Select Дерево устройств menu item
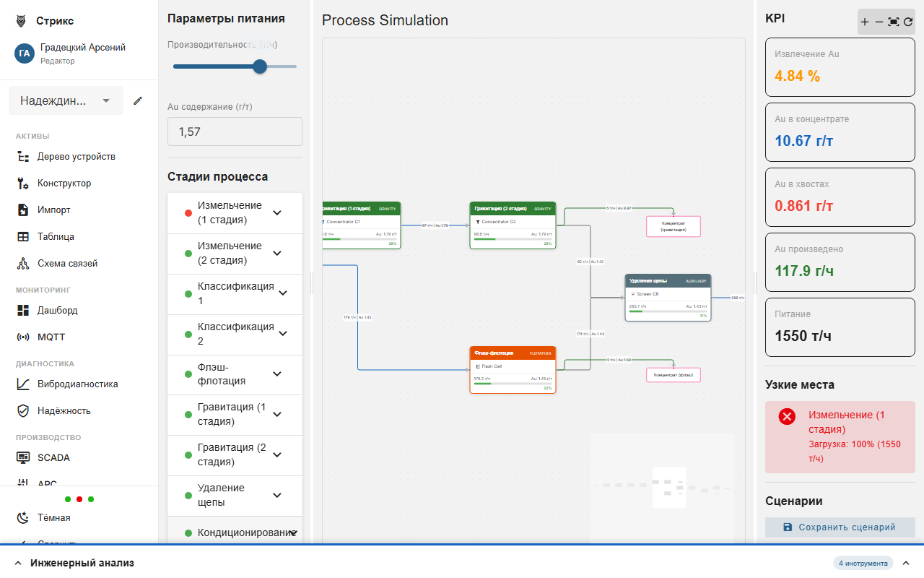The image size is (924, 578). [x=76, y=157]
